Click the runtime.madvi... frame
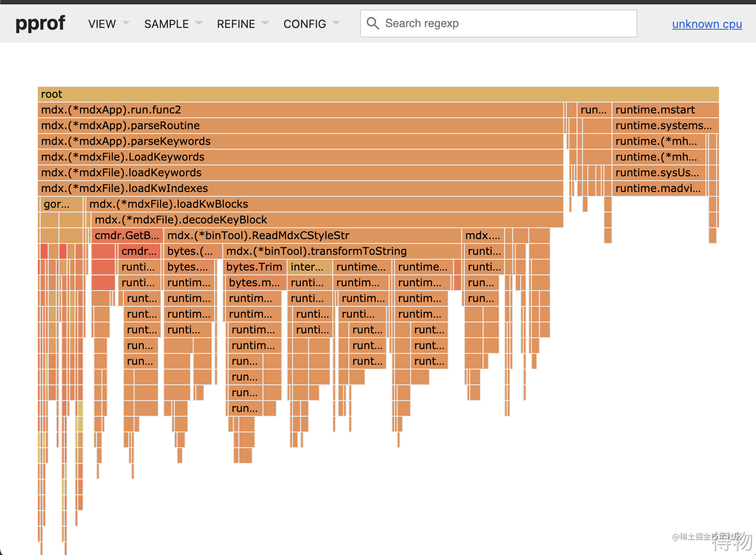 coord(659,188)
